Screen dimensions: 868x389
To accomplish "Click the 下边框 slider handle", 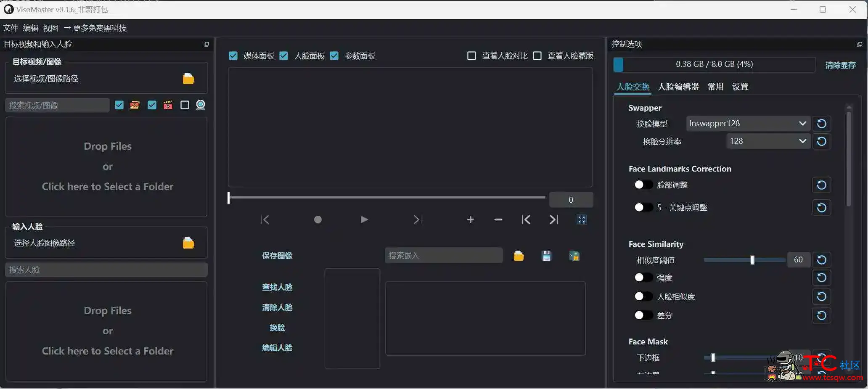I will [x=713, y=358].
